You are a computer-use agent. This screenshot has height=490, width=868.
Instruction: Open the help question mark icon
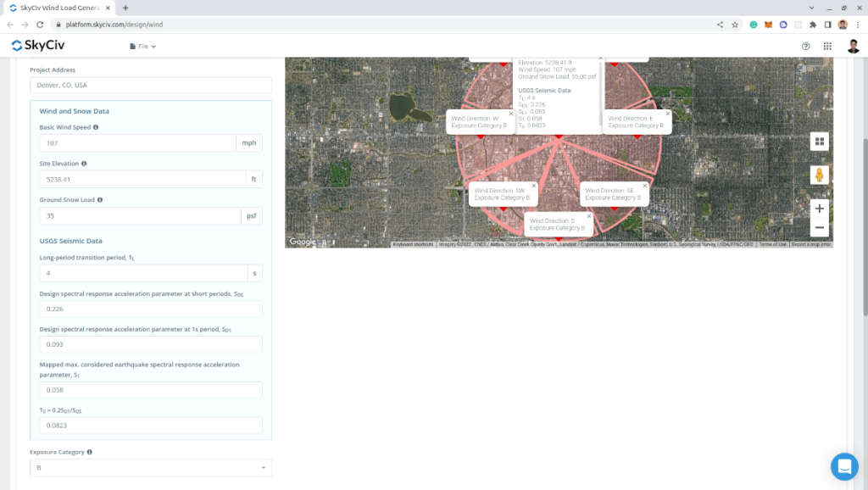tap(805, 46)
